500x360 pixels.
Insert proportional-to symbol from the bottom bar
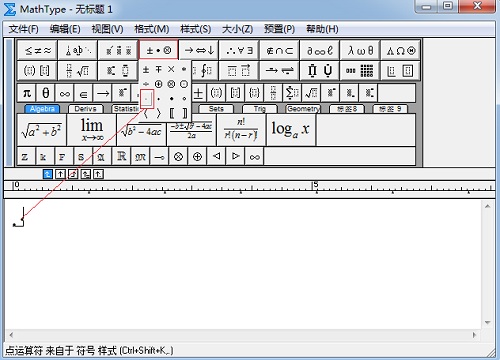pyautogui.click(x=254, y=156)
